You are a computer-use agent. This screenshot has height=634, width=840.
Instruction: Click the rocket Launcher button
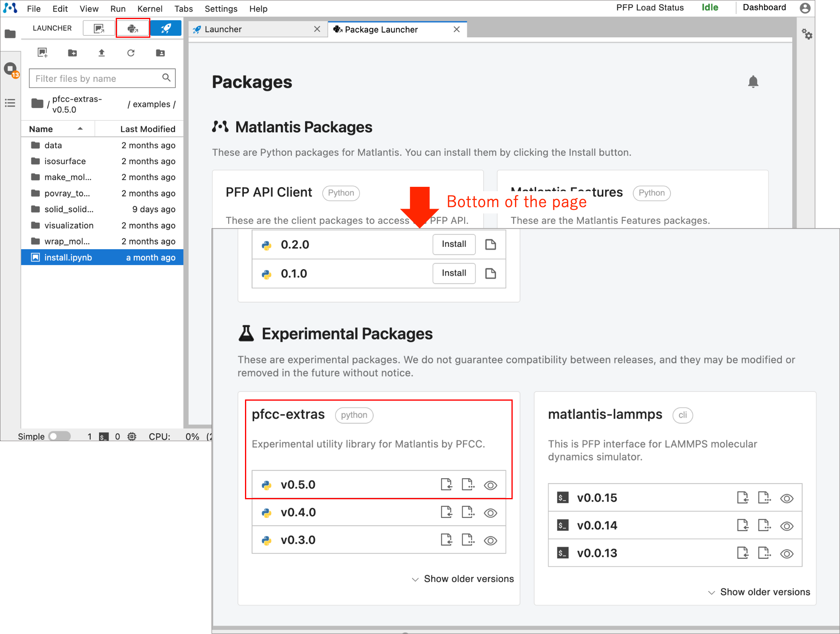pos(166,28)
